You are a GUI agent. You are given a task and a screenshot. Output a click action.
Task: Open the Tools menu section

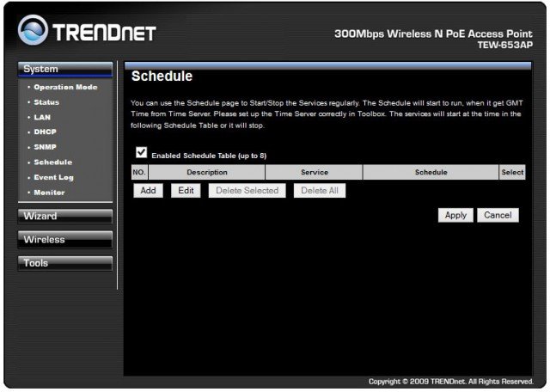65,263
